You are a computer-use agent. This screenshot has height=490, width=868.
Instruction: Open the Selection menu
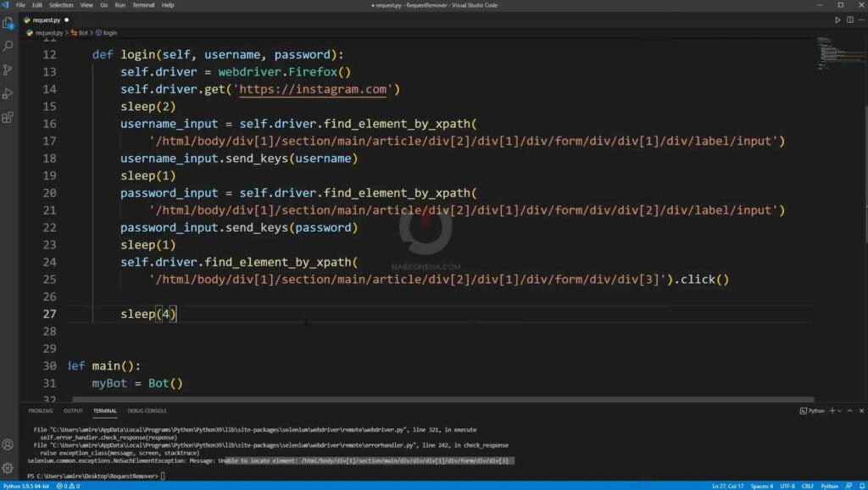pos(61,5)
